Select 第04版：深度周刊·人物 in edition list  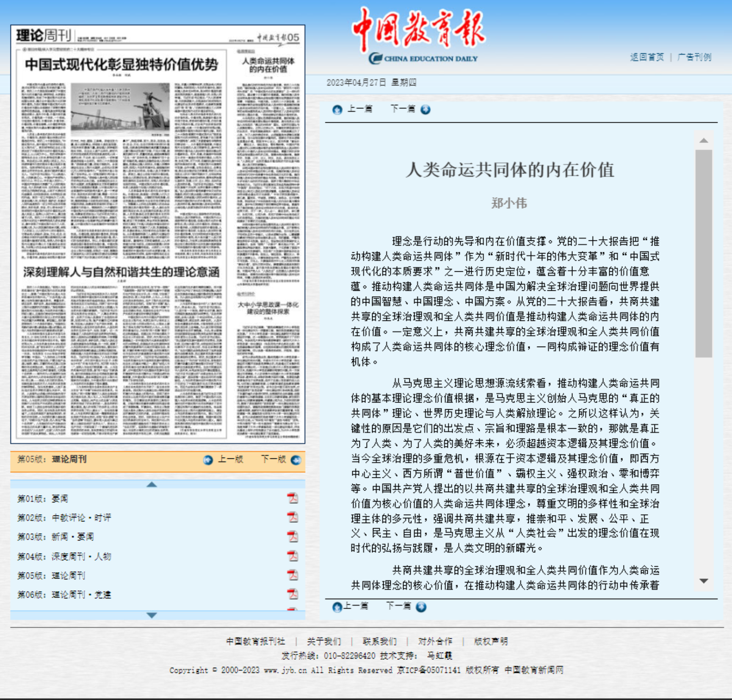tap(64, 557)
